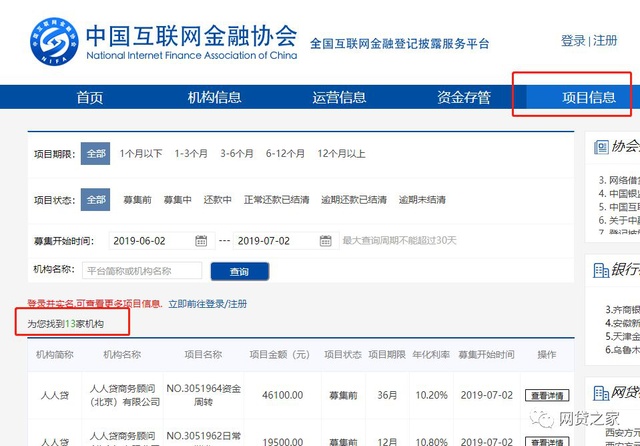This screenshot has width=640, height=446.
Task: Filter status by 逾期未结清
Action: click(x=422, y=200)
